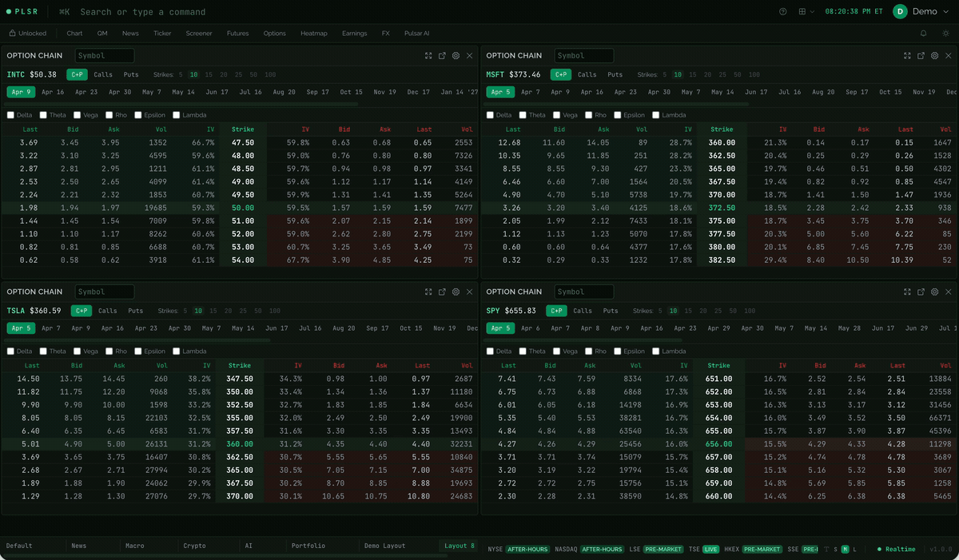959x560 pixels.
Task: Open settings gear of INTC panel
Action: tap(456, 56)
